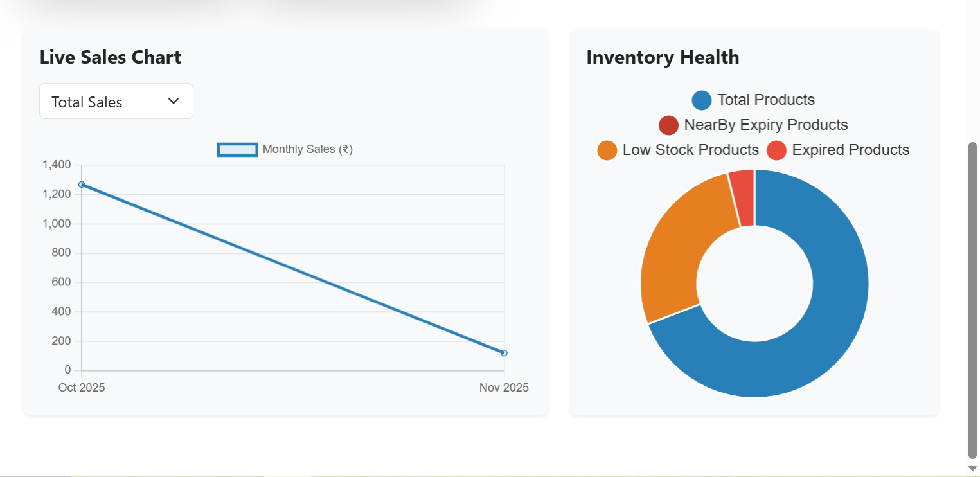Click the NearBy Expiry Products legend label
The width and height of the screenshot is (980, 477).
click(x=766, y=125)
